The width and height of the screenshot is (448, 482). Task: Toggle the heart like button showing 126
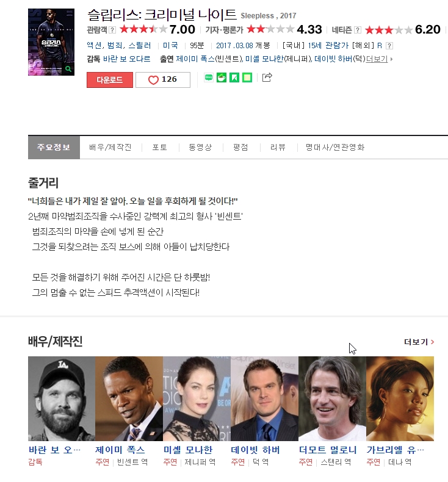click(163, 80)
